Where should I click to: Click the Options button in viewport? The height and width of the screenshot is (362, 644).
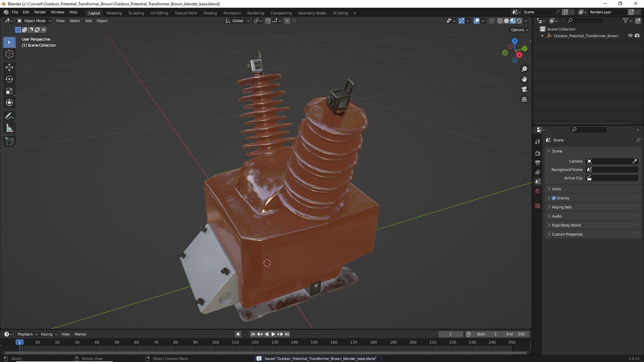pyautogui.click(x=519, y=30)
